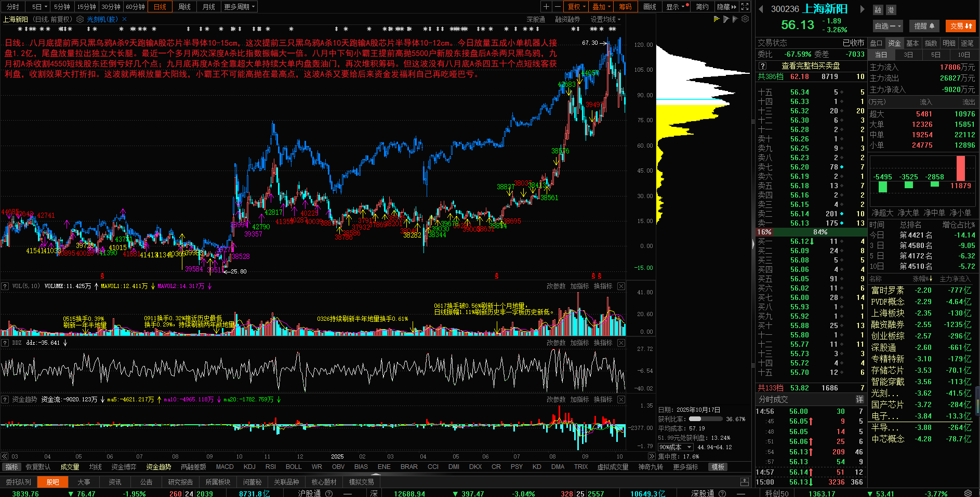Switch to 分时 intraday chart
Image resolution: width=980 pixels, height=497 pixels.
tap(12, 7)
